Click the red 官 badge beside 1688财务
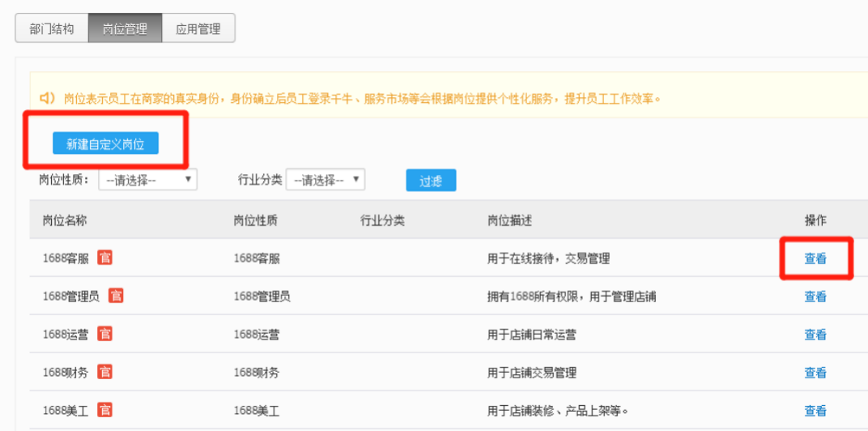The image size is (868, 431). pos(104,372)
